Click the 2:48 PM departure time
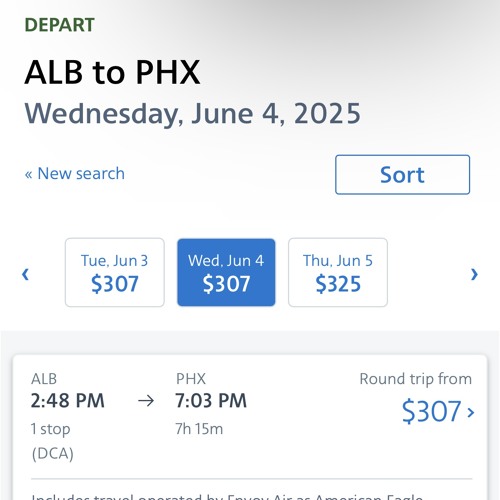500x500 pixels. (x=68, y=400)
